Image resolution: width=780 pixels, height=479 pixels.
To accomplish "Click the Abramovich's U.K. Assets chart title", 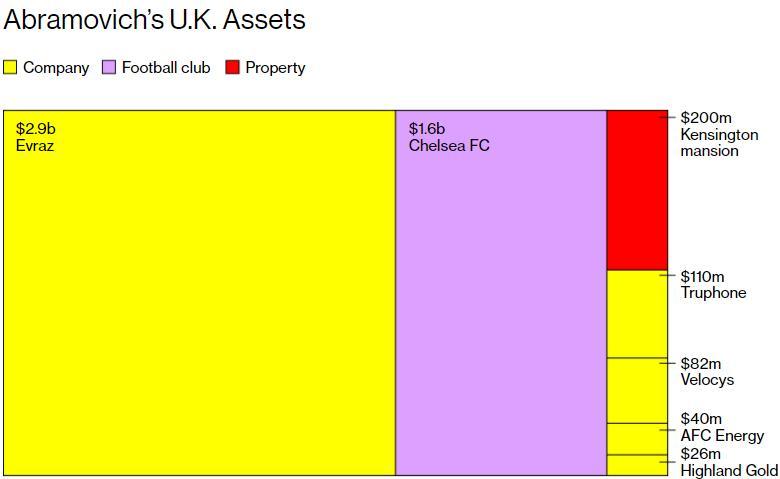I will pyautogui.click(x=154, y=20).
